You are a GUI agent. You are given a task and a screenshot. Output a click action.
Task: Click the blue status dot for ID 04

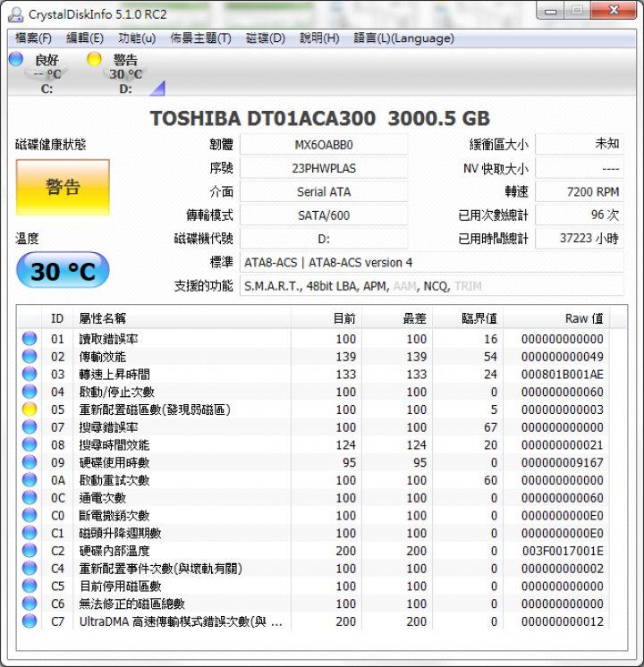pyautogui.click(x=30, y=392)
